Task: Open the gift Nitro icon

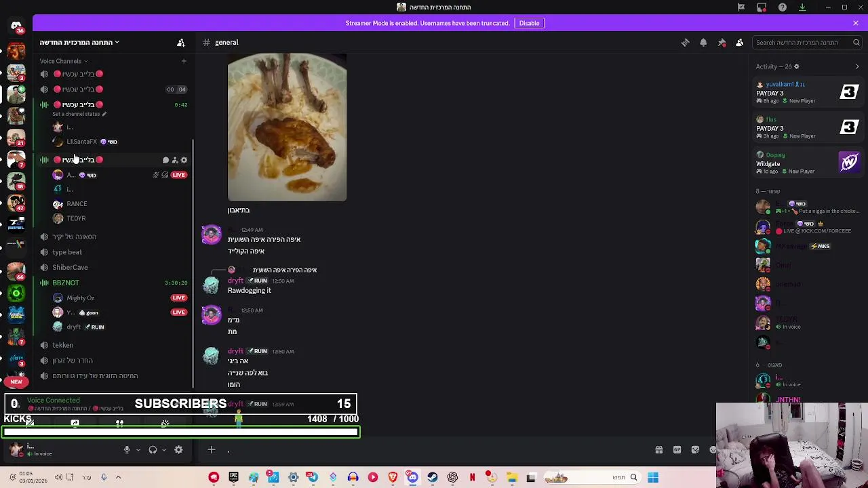Action: point(658,449)
